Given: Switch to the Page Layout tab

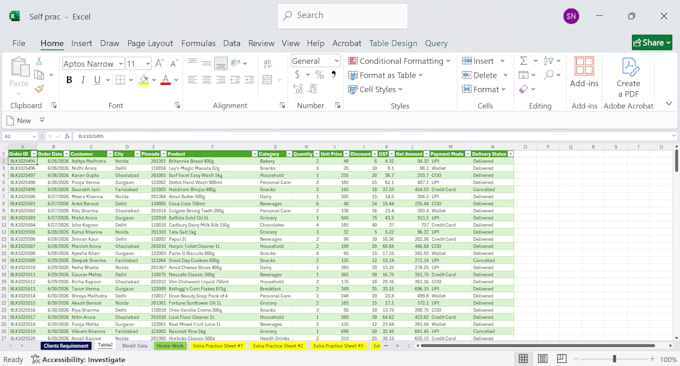Looking at the screenshot, I should [150, 43].
